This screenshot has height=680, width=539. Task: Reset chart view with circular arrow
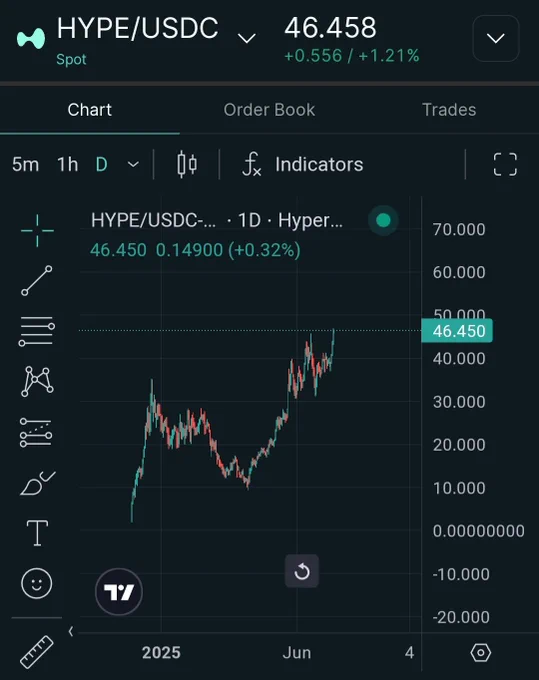tap(302, 571)
